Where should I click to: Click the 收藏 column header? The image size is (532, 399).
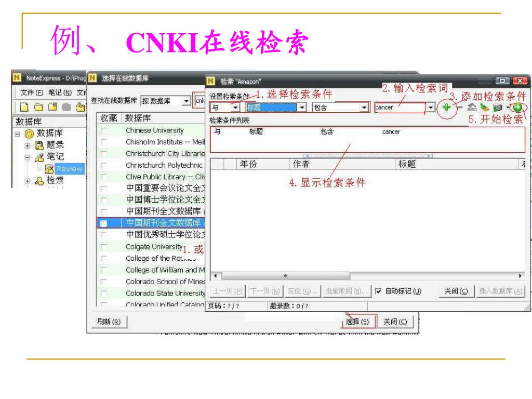[109, 118]
